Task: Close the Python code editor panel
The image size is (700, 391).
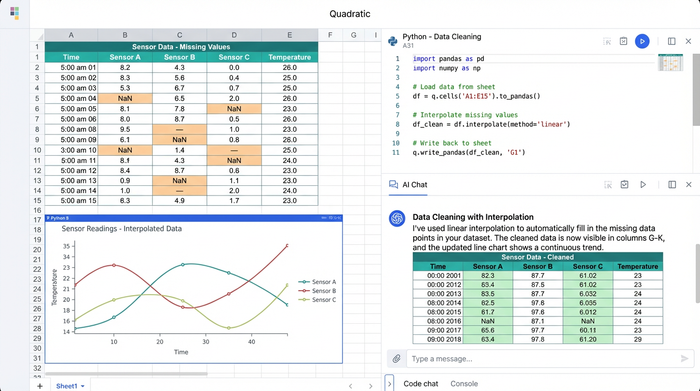Action: tap(688, 41)
